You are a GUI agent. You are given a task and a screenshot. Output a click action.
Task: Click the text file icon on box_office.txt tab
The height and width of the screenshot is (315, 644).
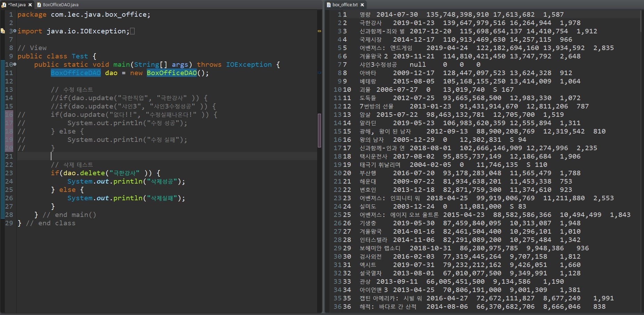coord(329,5)
